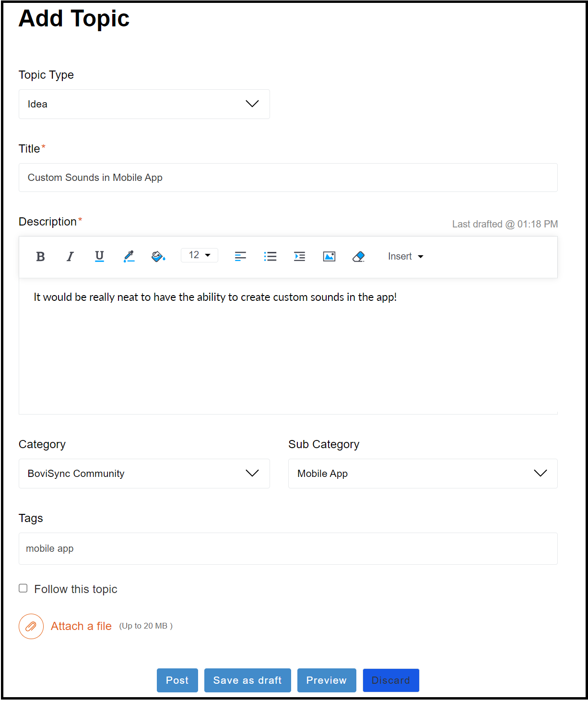The width and height of the screenshot is (588, 701).
Task: Click into the Tags input field
Action: 288,548
